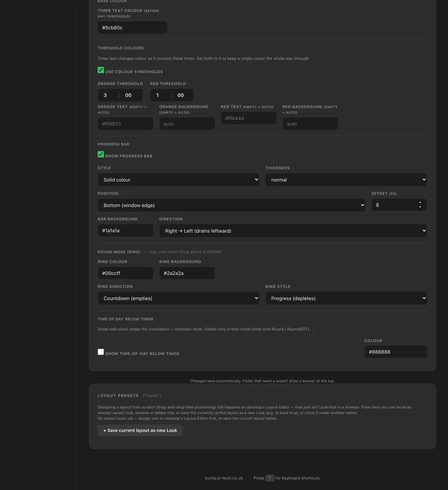
Task: Expand the Position dropdown showing Bottom (window edge)
Action: (232, 205)
